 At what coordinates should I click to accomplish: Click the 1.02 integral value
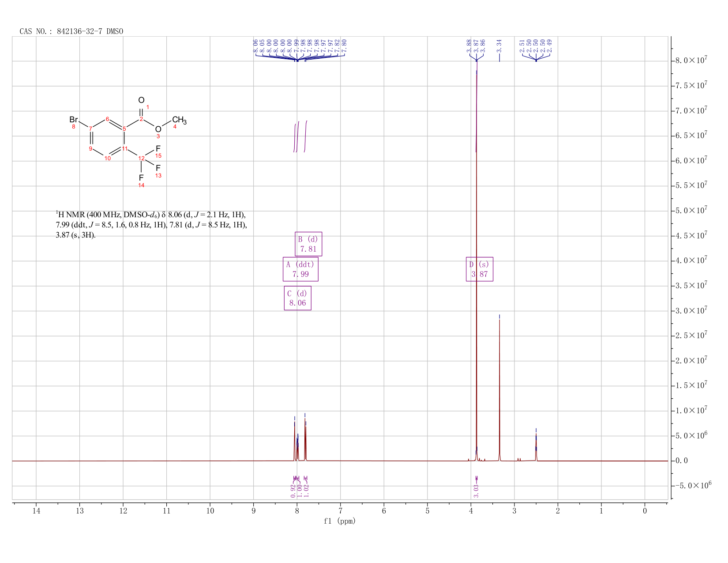coord(307,491)
